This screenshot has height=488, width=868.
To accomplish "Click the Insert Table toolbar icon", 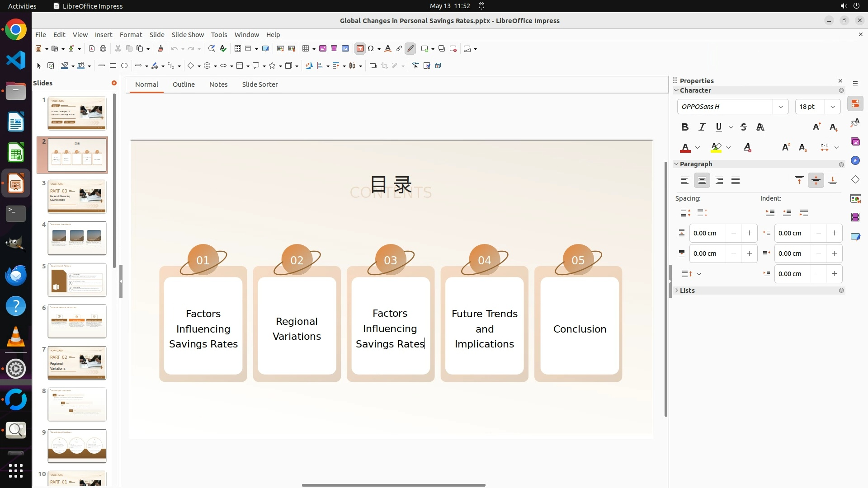I will pyautogui.click(x=306, y=49).
